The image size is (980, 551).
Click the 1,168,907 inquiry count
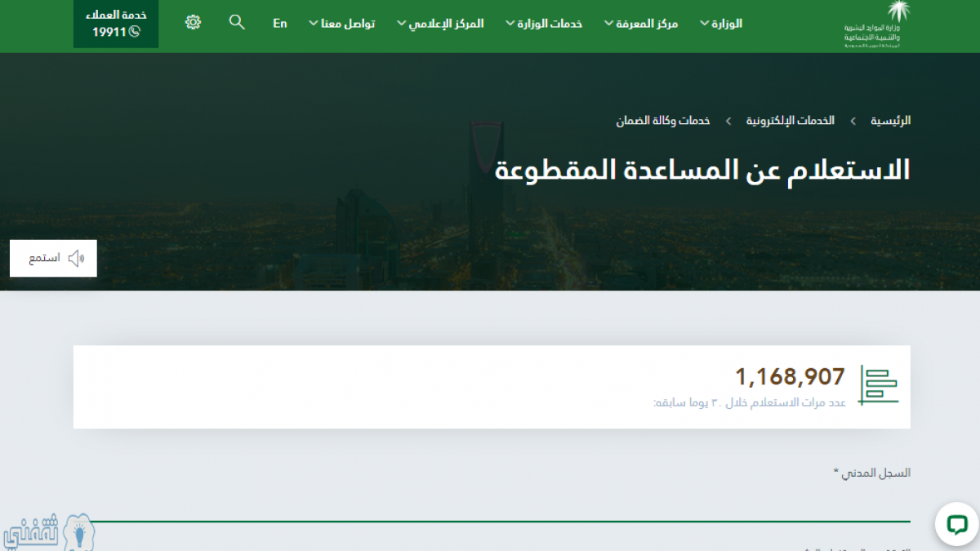790,376
